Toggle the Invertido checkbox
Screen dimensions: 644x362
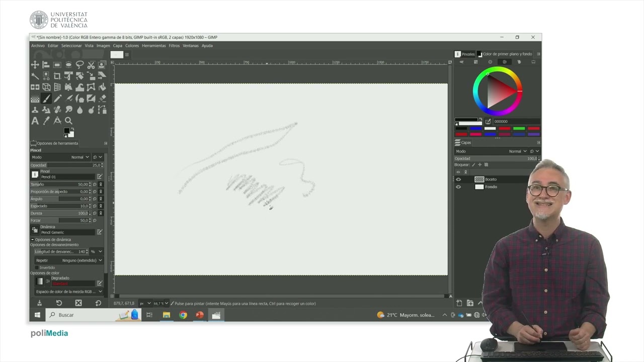point(37,267)
